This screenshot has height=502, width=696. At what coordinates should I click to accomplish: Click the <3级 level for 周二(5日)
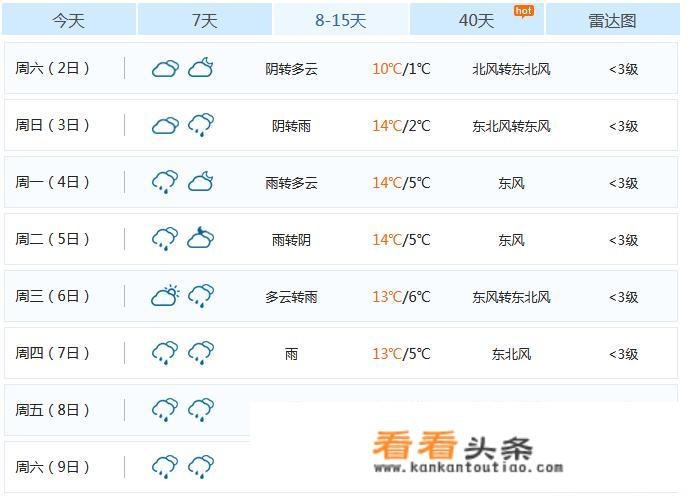click(624, 240)
